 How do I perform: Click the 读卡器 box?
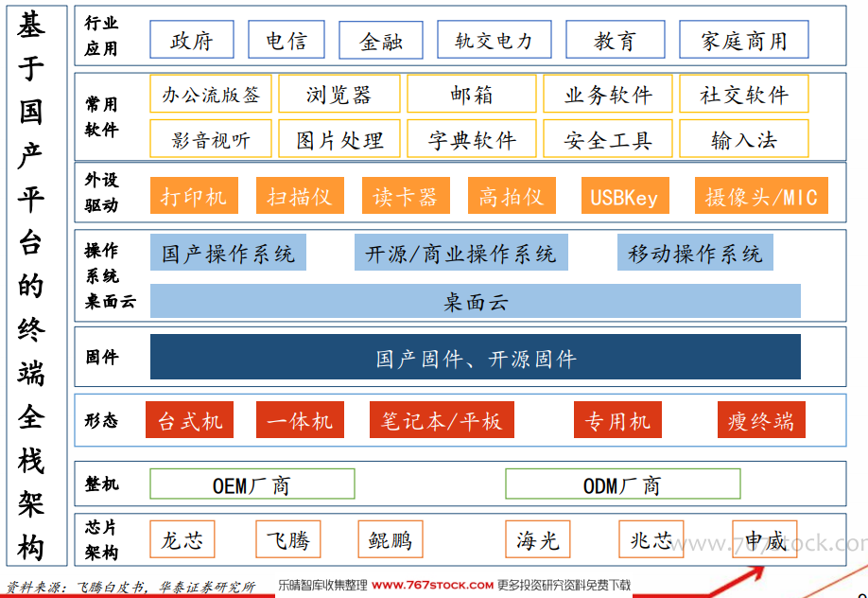point(406,196)
